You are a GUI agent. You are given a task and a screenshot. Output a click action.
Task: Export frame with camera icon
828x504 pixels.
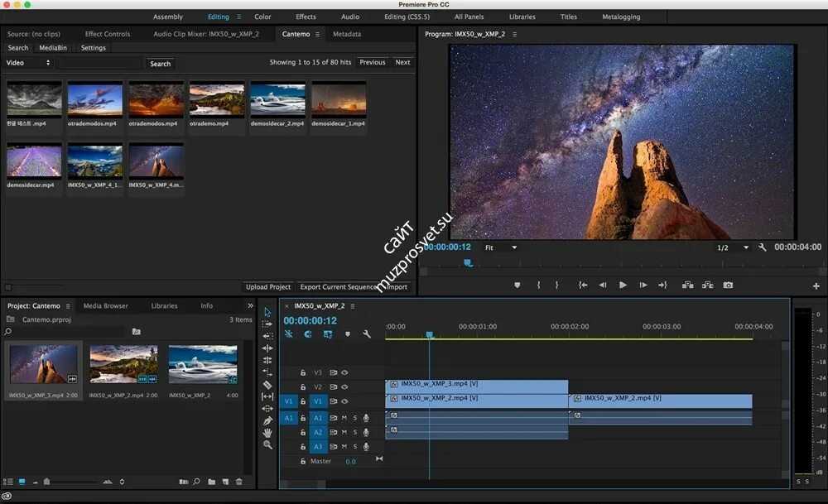(728, 285)
